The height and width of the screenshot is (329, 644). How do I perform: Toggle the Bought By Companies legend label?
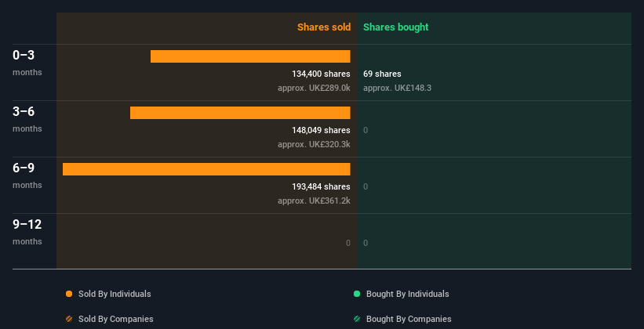[409, 319]
